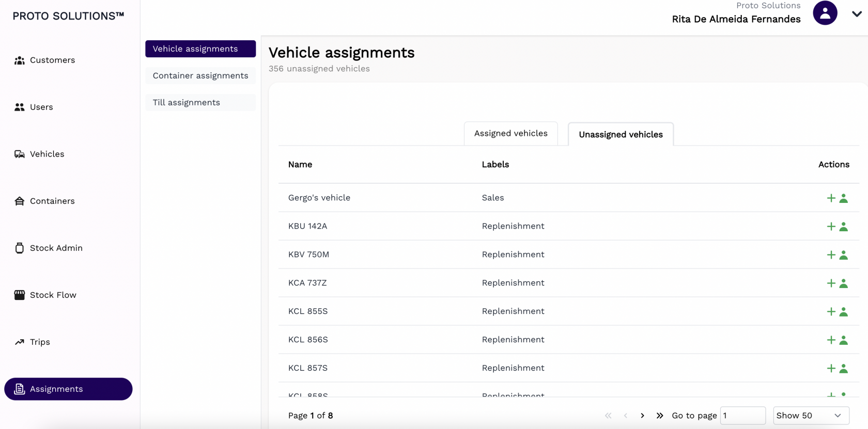Click the Page 1 of 8 indicator
Screen dimensions: 868x429
[311, 416]
